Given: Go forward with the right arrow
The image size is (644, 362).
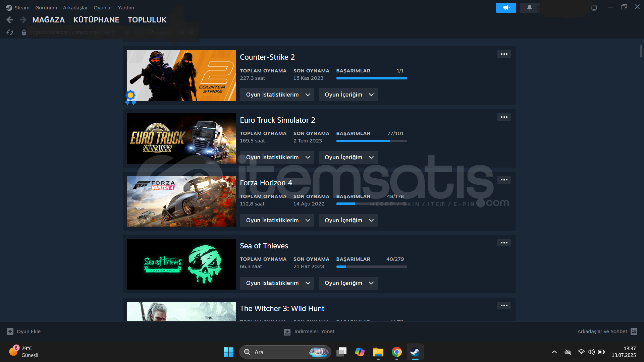Looking at the screenshot, I should click(x=23, y=20).
